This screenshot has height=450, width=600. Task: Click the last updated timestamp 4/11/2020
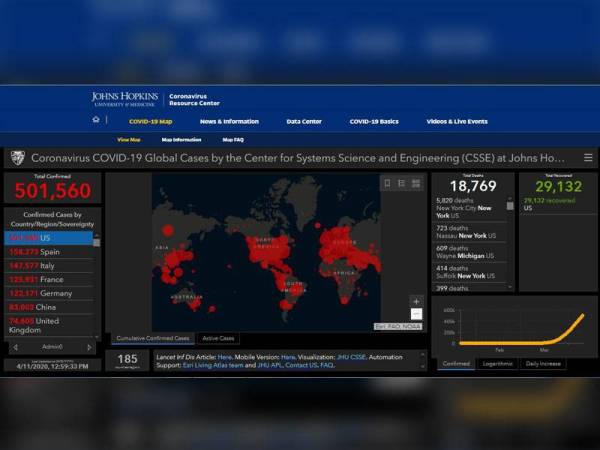[52, 366]
